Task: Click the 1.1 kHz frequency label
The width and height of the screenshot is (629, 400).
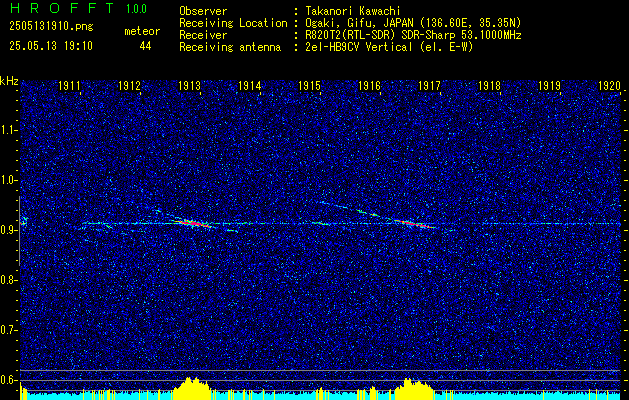Action: (9, 130)
